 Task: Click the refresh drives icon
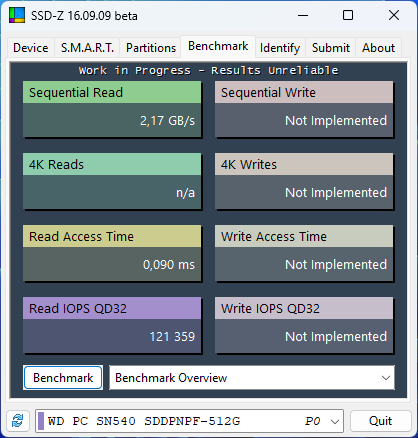click(x=18, y=421)
